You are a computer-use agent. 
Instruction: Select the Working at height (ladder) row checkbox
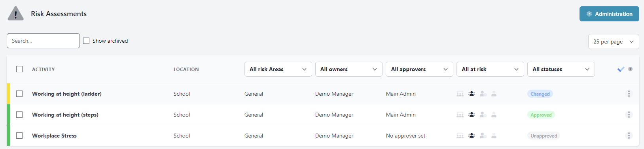(19, 94)
